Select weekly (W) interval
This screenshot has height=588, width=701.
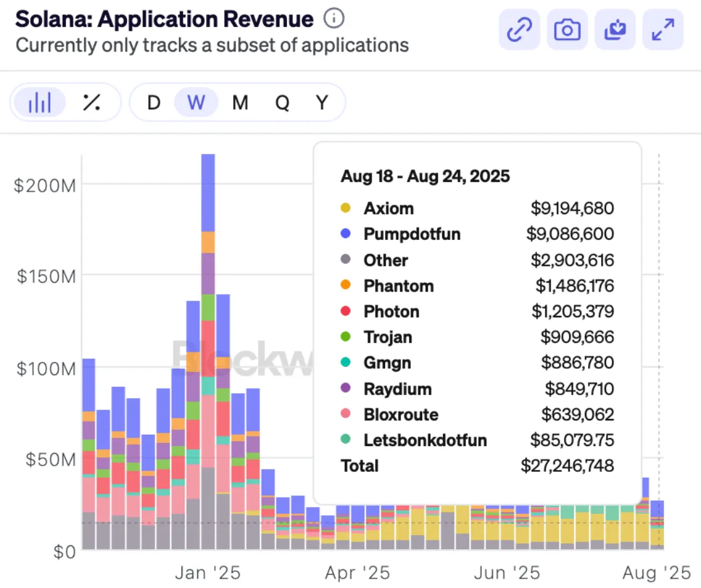[x=196, y=102]
